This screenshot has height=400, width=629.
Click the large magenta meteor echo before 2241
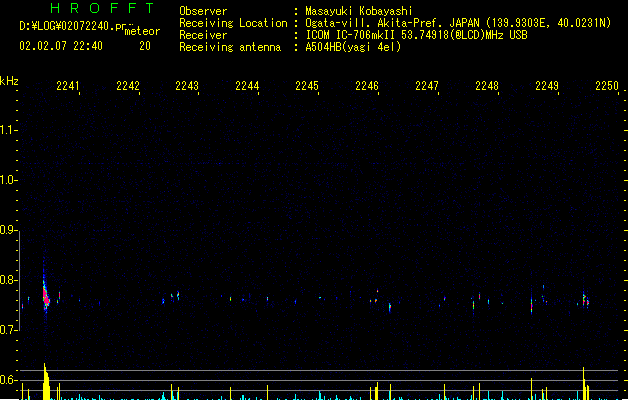pyautogui.click(x=46, y=295)
